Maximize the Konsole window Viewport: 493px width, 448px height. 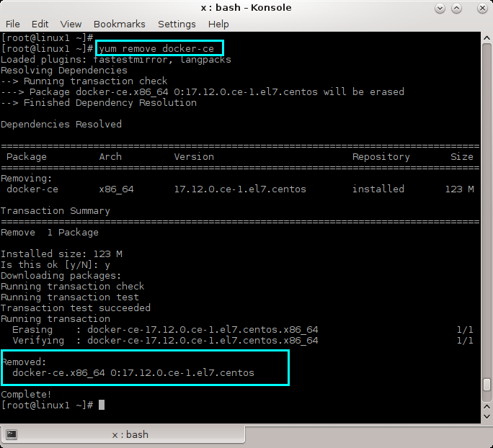click(x=456, y=8)
